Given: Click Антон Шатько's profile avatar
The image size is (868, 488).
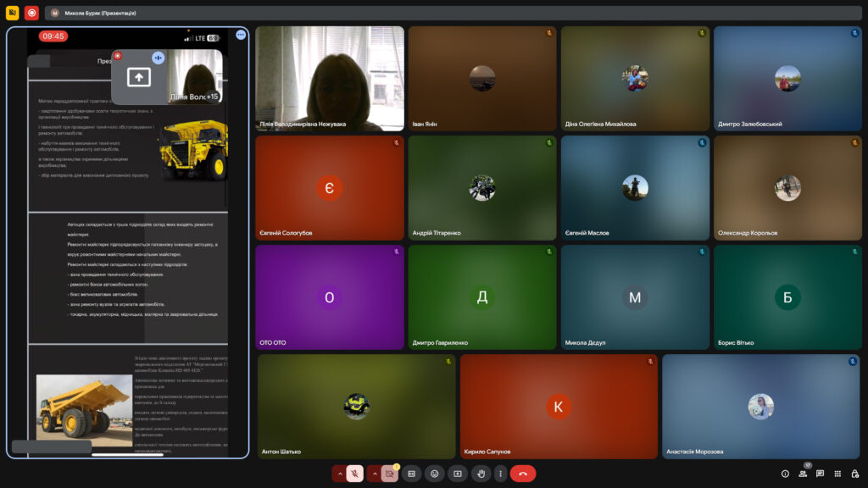Looking at the screenshot, I should [x=357, y=407].
